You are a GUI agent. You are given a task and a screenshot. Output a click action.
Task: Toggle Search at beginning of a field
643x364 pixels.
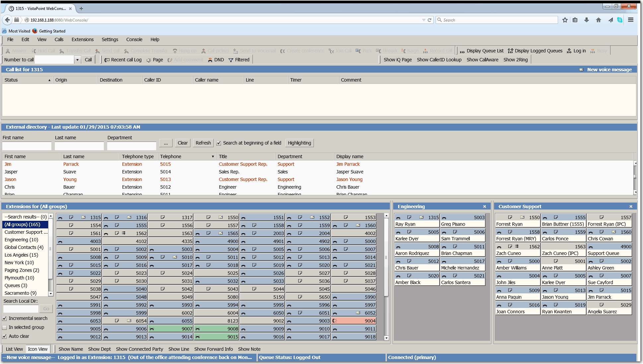tap(219, 143)
